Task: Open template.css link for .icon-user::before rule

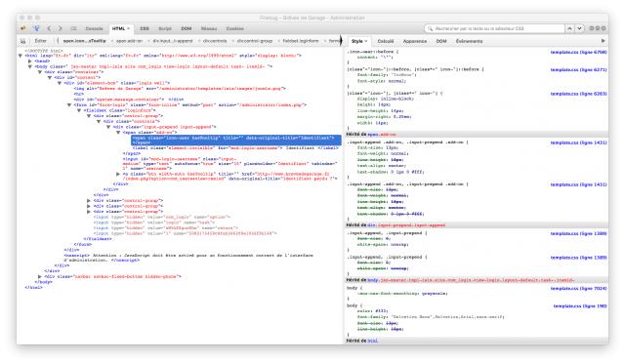Action: (x=578, y=52)
